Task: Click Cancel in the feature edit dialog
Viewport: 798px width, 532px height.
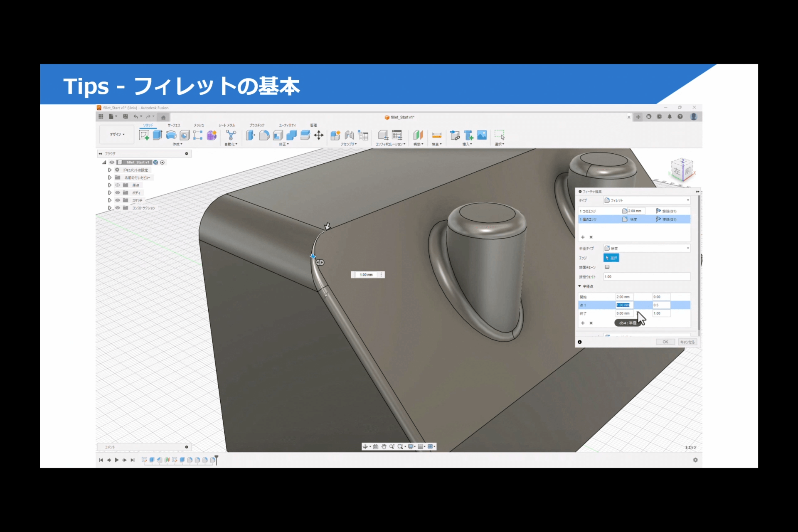Action: coord(687,342)
